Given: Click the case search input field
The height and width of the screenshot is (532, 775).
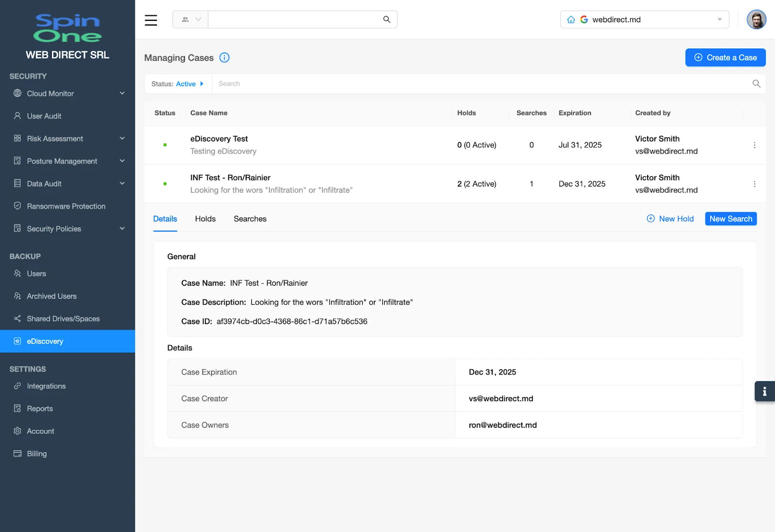Looking at the screenshot, I should (x=436, y=83).
